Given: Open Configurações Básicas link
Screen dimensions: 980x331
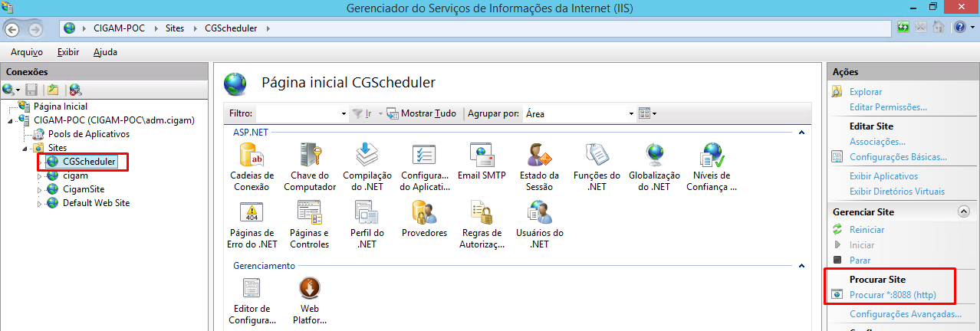Looking at the screenshot, I should point(898,157).
